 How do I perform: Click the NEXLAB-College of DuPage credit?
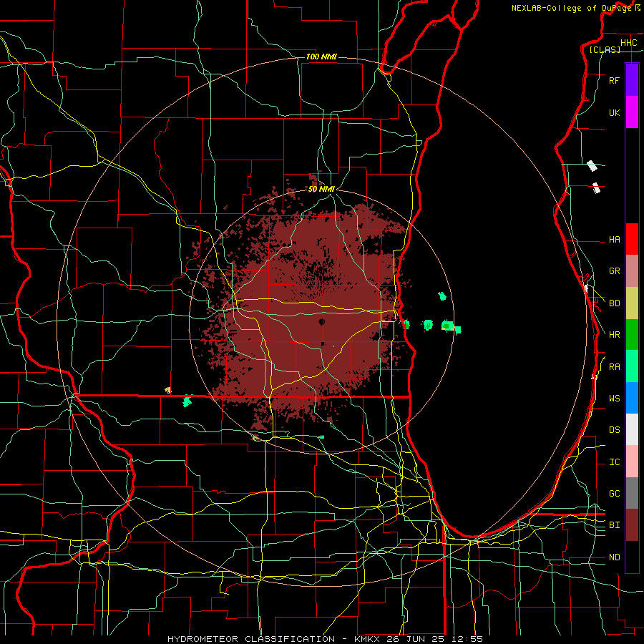point(571,8)
